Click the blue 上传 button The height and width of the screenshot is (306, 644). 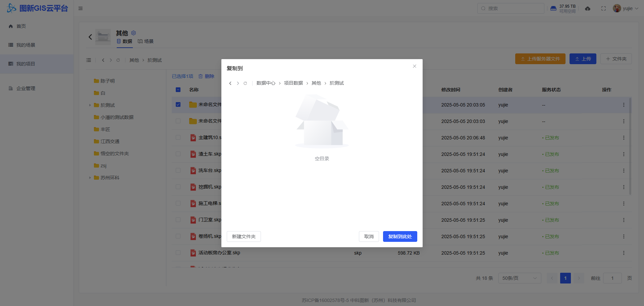point(583,59)
